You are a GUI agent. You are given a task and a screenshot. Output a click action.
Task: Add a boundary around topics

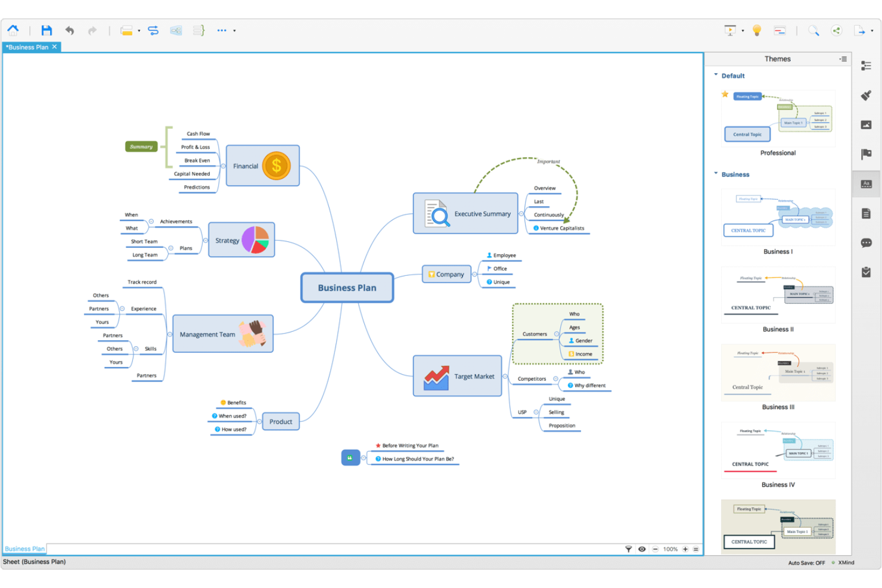click(176, 30)
